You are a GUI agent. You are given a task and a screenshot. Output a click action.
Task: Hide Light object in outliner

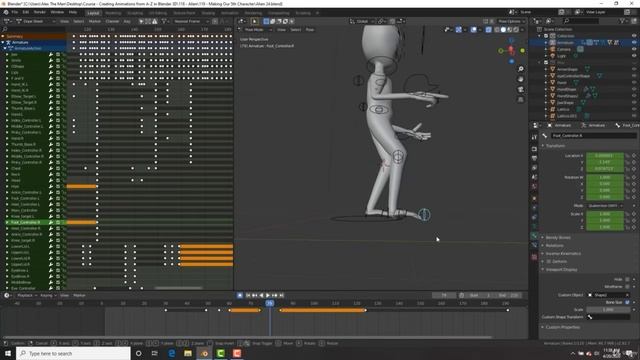pyautogui.click(x=634, y=56)
